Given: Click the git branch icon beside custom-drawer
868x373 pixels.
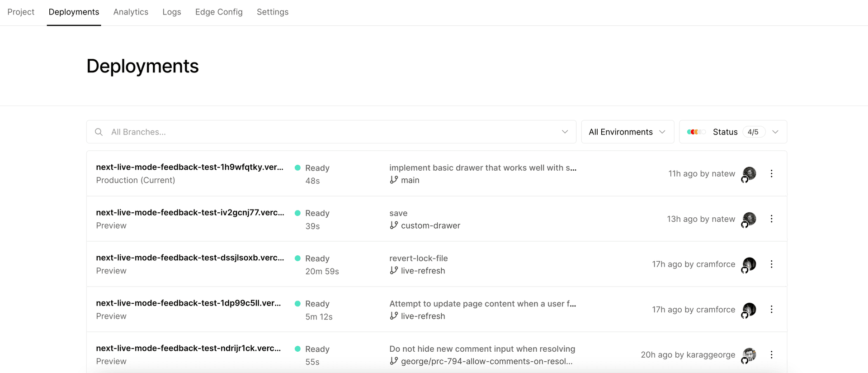Looking at the screenshot, I should [x=394, y=225].
